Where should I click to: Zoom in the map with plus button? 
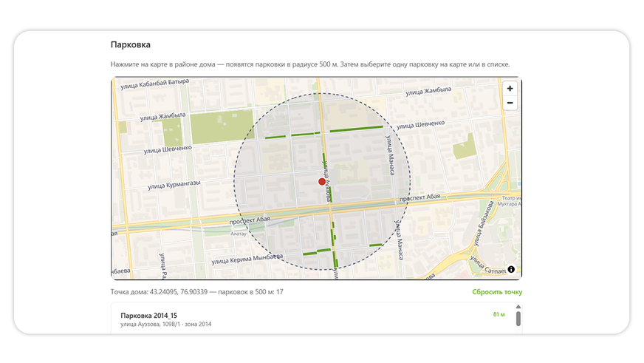[x=510, y=89]
